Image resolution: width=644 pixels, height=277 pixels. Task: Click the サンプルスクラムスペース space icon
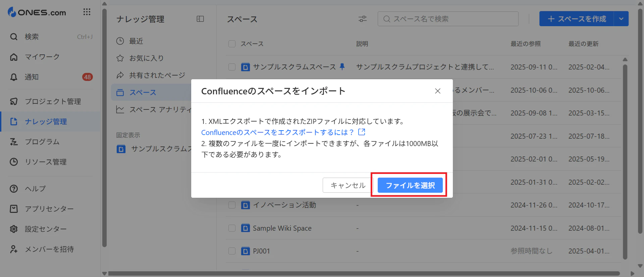(x=246, y=67)
